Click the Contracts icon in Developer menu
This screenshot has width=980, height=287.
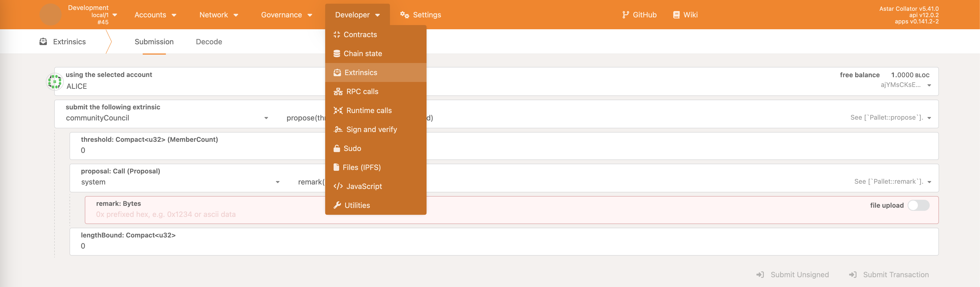coord(336,35)
